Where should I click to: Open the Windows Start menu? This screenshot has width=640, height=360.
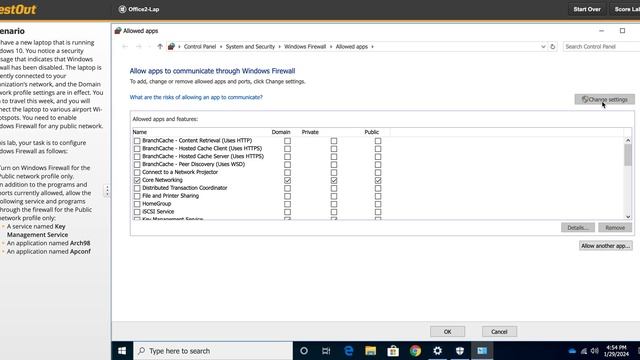pos(122,351)
